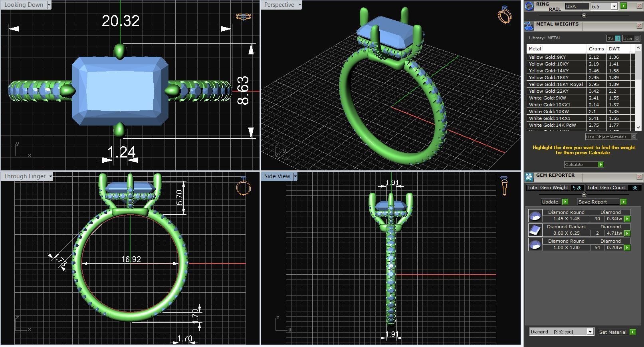
Task: Open the Perspective viewport dropdown arrow
Action: point(300,5)
